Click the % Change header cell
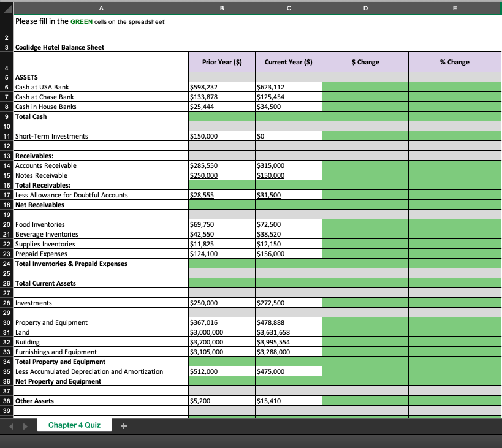 pyautogui.click(x=455, y=62)
